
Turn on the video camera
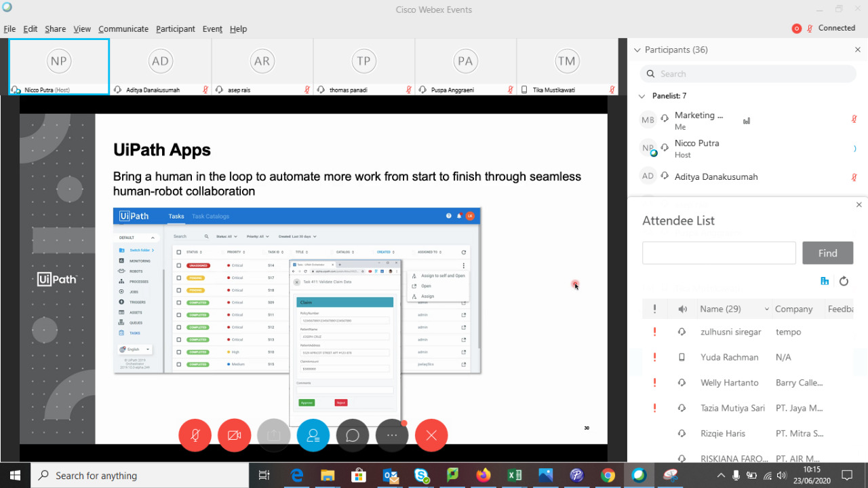coord(234,436)
